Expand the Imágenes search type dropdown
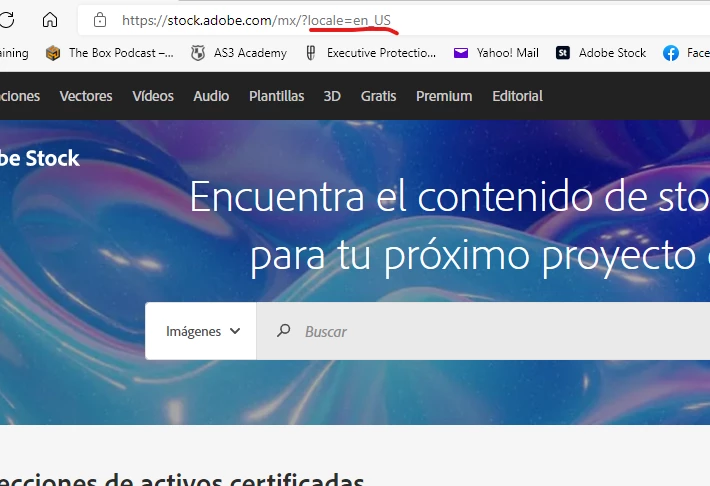710x486 pixels. tap(201, 331)
